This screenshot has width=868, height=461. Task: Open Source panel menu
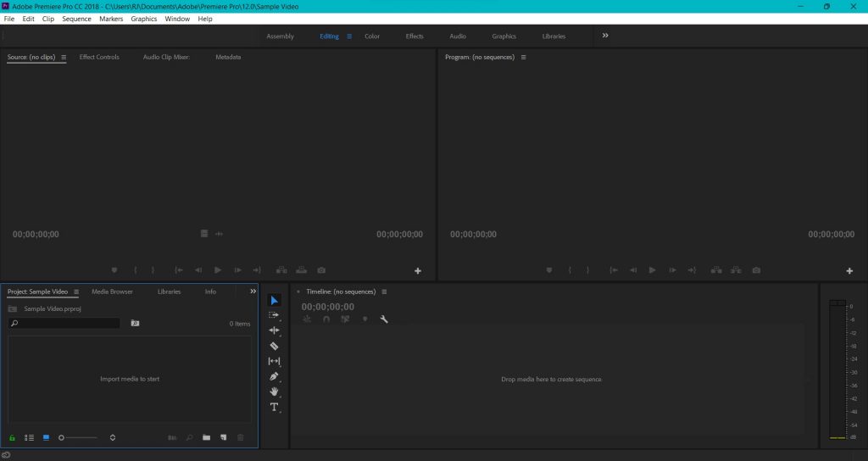(64, 57)
